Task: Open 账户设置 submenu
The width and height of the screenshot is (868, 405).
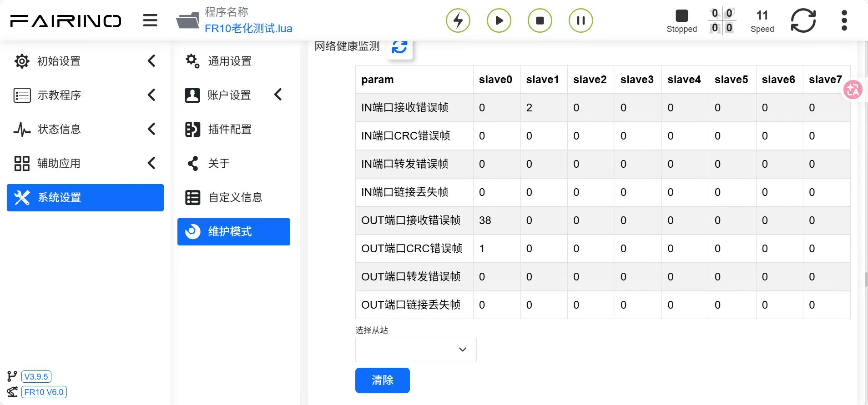Action: 229,95
